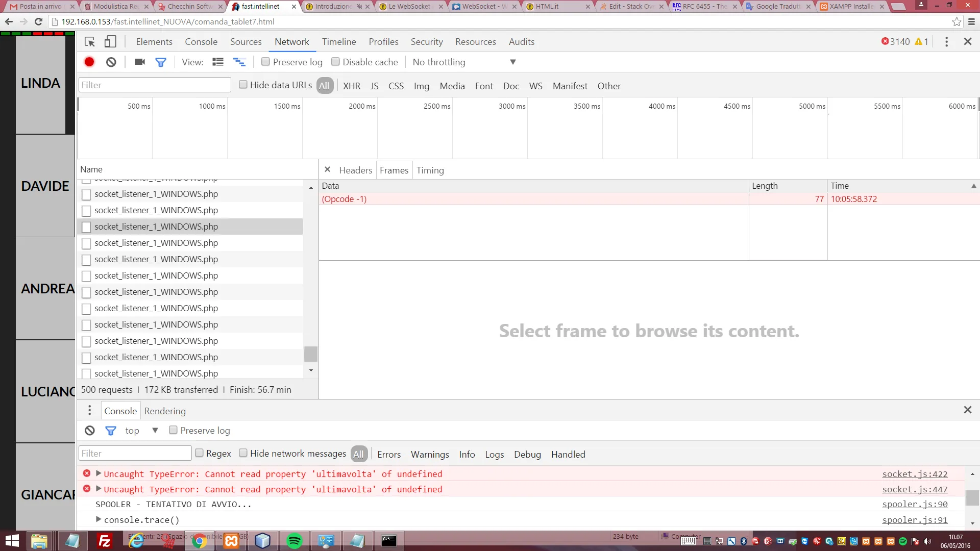Open the Timing tab in request details
980x551 pixels.
pos(430,170)
